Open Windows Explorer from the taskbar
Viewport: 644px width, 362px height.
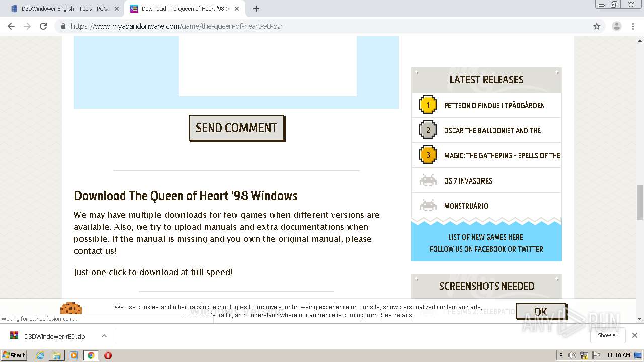tap(57, 355)
